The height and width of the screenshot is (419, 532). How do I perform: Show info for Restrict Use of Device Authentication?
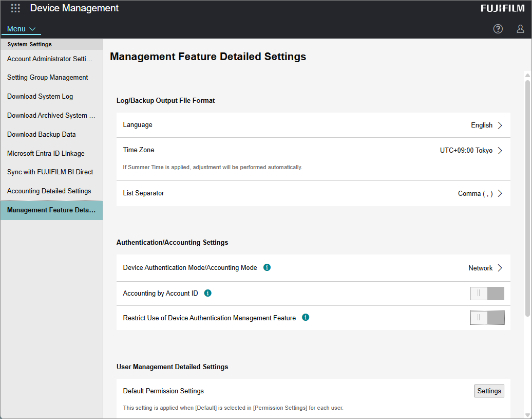(x=306, y=318)
